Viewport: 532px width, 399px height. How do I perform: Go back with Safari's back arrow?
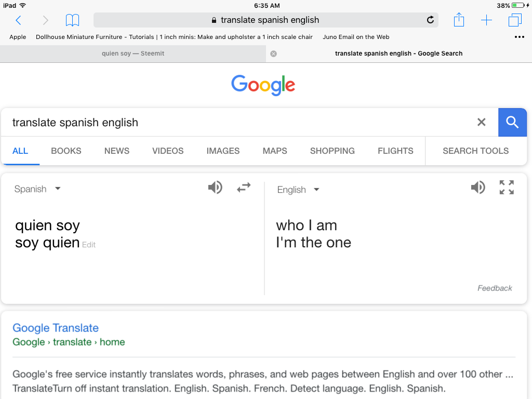(x=18, y=20)
